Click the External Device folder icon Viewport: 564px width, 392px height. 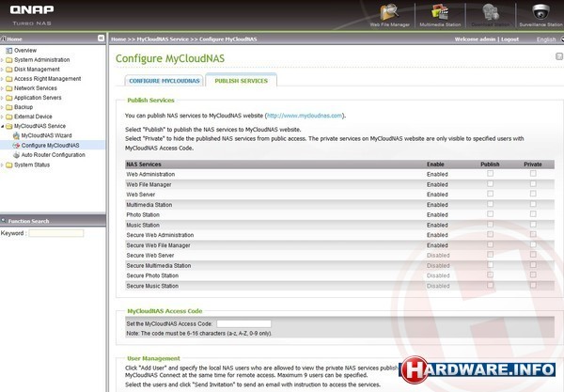pyautogui.click(x=9, y=117)
